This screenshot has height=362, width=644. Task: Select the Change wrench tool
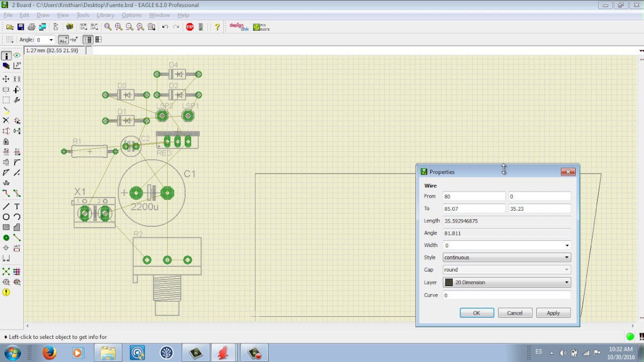(x=17, y=100)
